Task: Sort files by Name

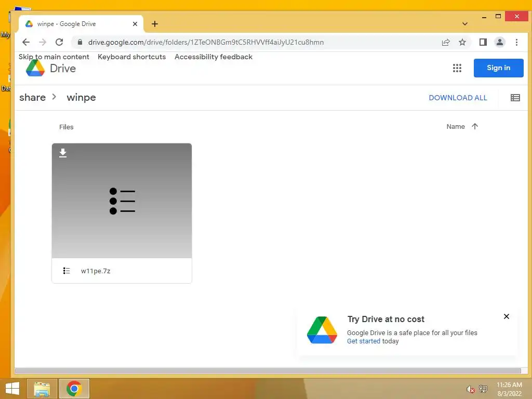Action: pyautogui.click(x=455, y=126)
